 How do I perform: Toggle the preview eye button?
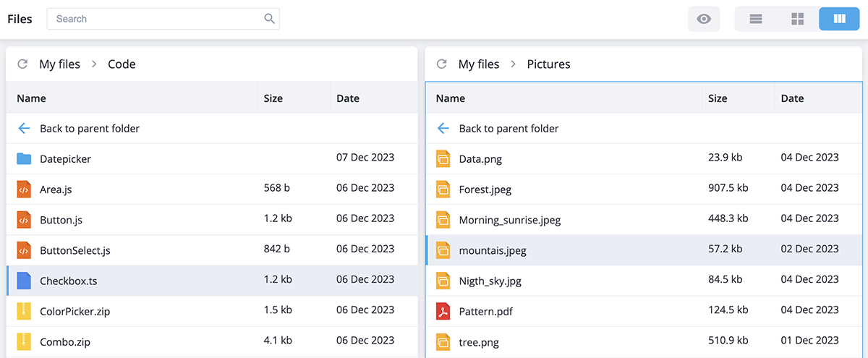coord(704,19)
